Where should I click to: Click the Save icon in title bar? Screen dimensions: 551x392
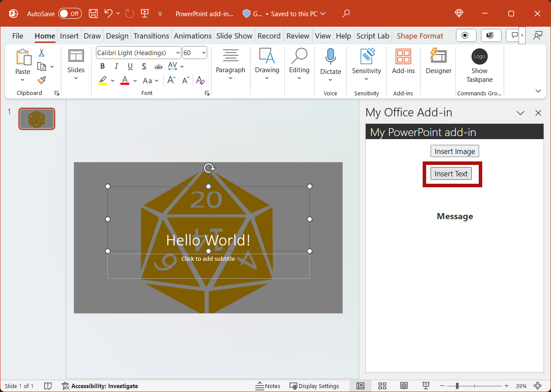[x=93, y=14]
